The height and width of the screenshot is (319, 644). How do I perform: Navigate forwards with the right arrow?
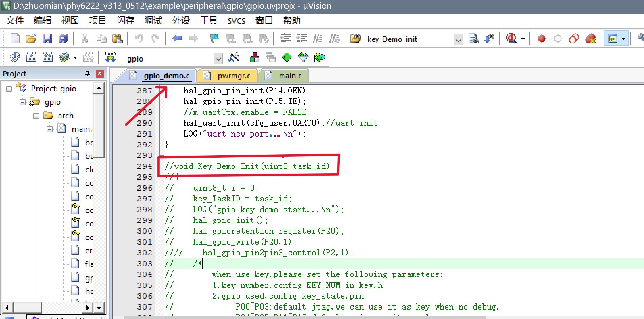(193, 39)
